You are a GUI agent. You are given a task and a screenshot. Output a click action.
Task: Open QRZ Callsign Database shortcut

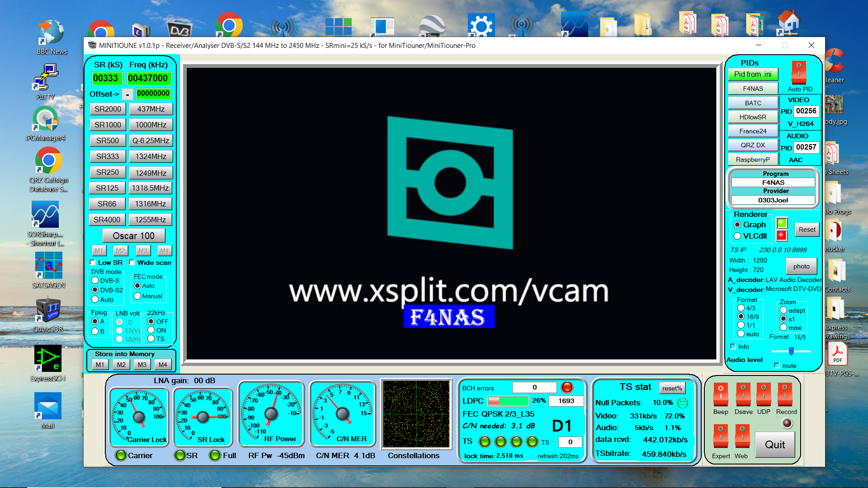coord(48,170)
